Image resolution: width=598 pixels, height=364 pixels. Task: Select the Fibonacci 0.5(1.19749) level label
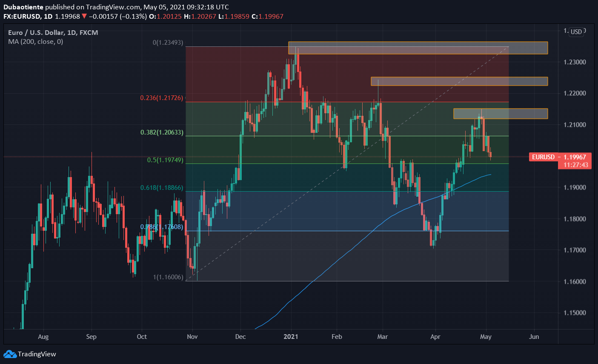click(165, 160)
